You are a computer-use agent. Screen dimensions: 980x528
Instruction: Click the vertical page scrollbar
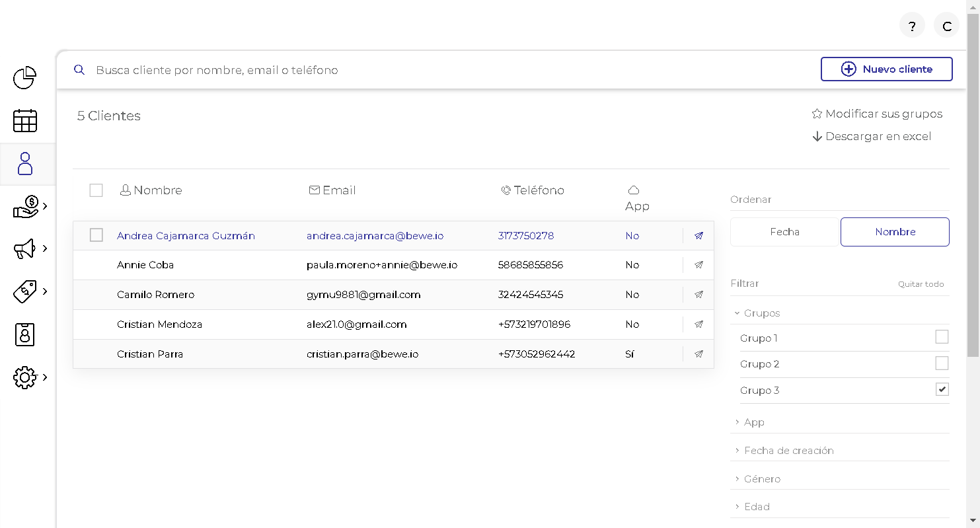click(973, 185)
